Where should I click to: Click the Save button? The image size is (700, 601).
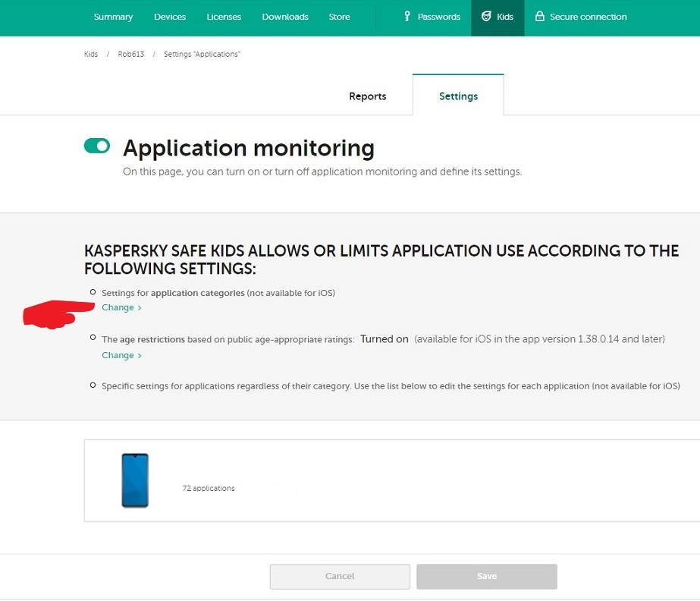(x=487, y=577)
